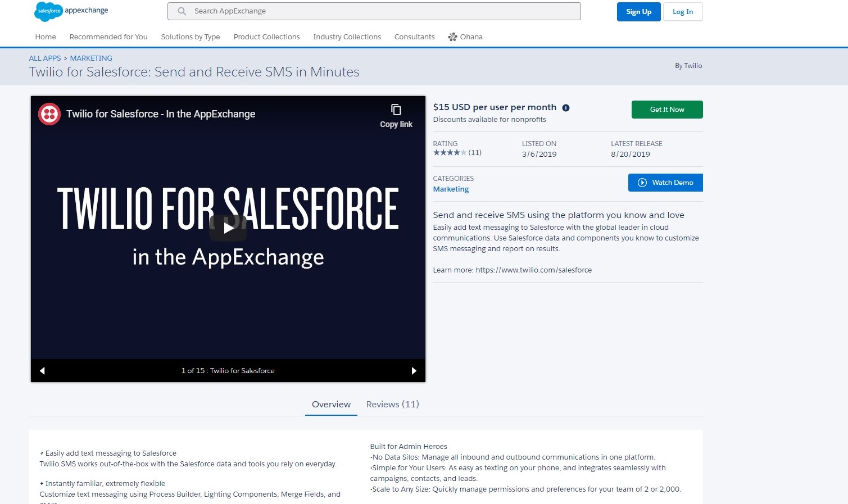This screenshot has height=504, width=848.
Task: Select the Overview tab
Action: click(x=330, y=404)
